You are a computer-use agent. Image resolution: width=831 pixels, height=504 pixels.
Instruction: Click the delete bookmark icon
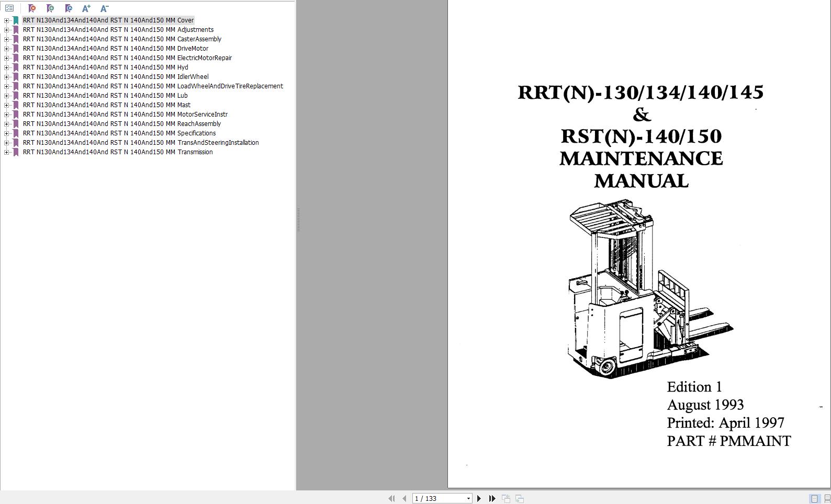pos(32,8)
